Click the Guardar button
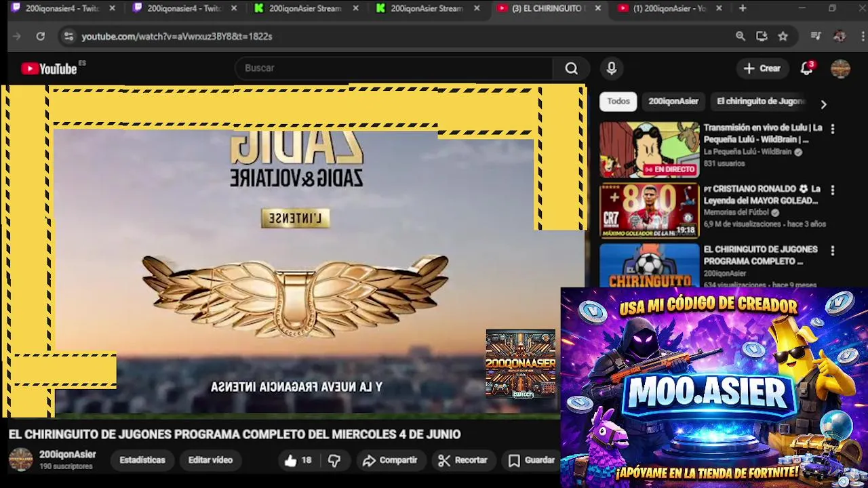868x488 pixels. [532, 460]
